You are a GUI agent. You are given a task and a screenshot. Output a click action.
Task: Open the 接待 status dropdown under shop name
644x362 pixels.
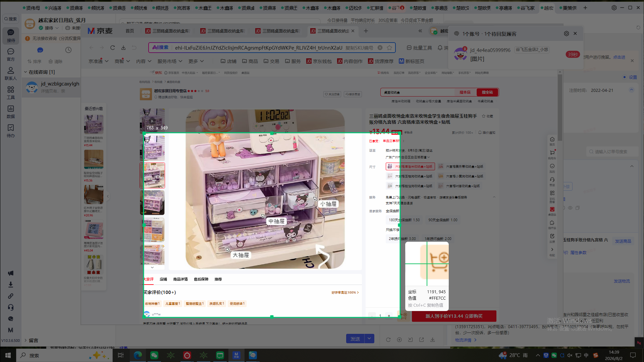pos(49,28)
